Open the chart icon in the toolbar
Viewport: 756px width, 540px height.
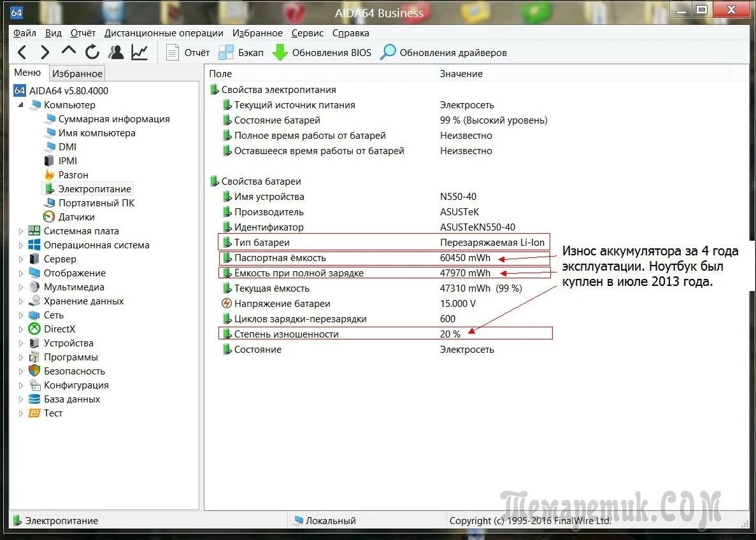(x=139, y=52)
